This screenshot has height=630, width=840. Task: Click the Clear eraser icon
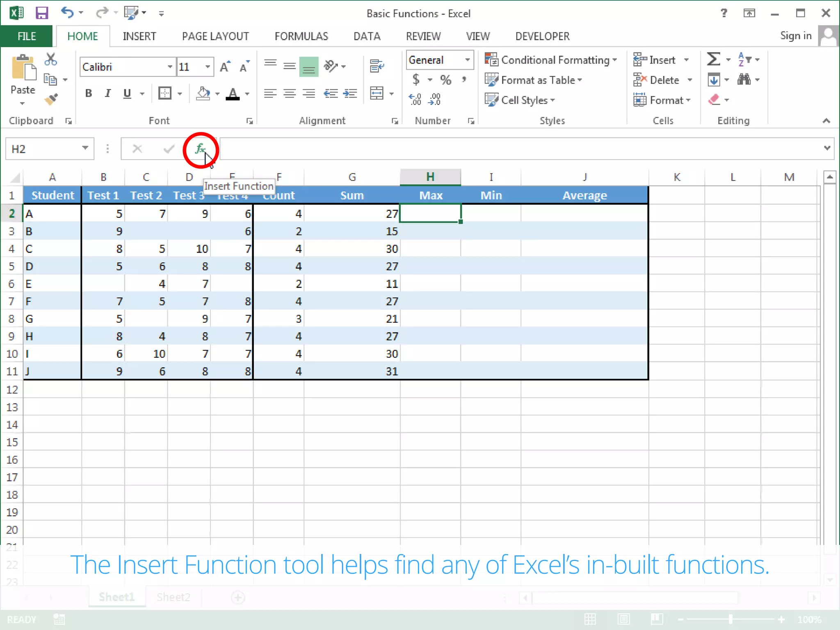(714, 100)
